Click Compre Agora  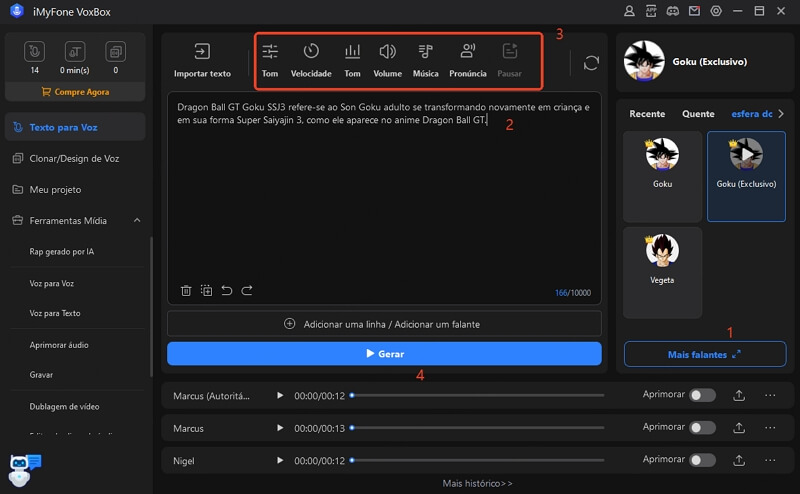tap(75, 92)
